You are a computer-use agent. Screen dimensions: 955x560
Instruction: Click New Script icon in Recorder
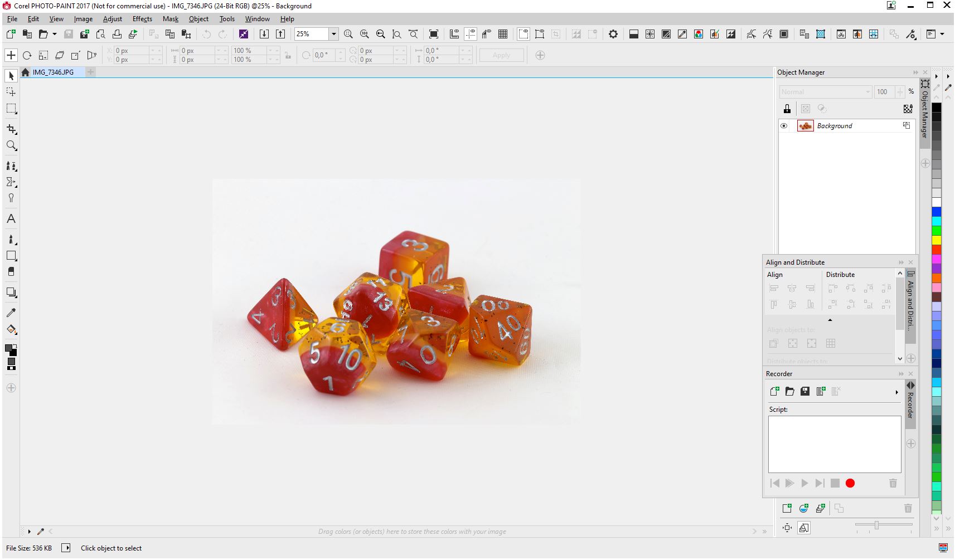tap(774, 391)
